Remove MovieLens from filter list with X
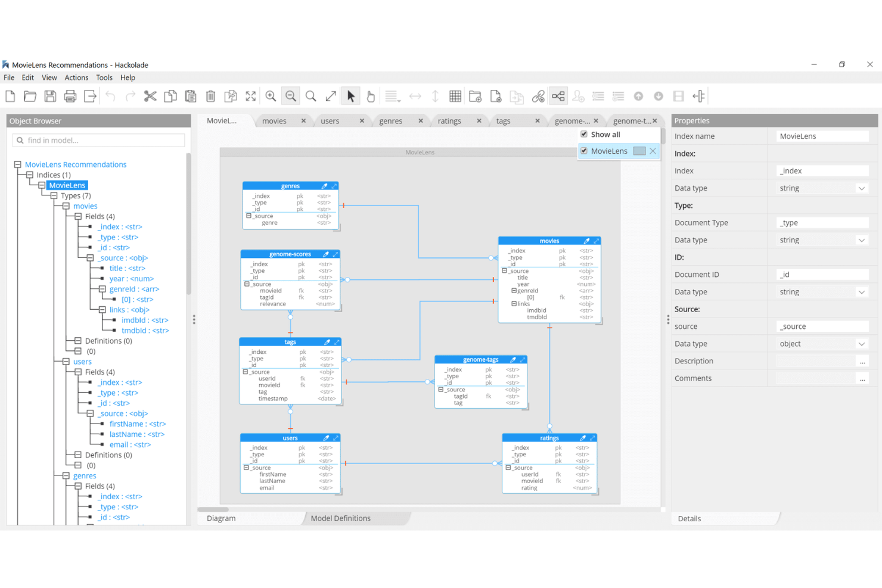882x588 pixels. (x=653, y=151)
